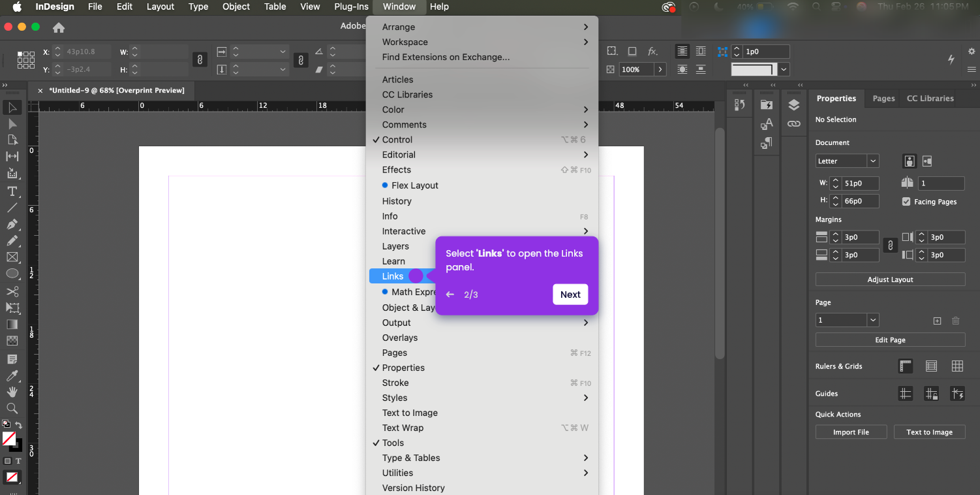
Task: Expand the opacity 100% slider arrow
Action: [x=660, y=69]
